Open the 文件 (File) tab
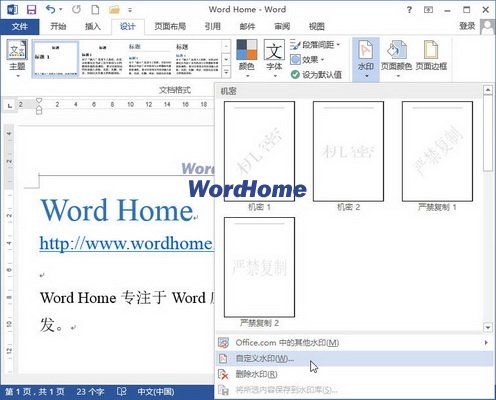This screenshot has height=400, width=496. click(x=20, y=26)
